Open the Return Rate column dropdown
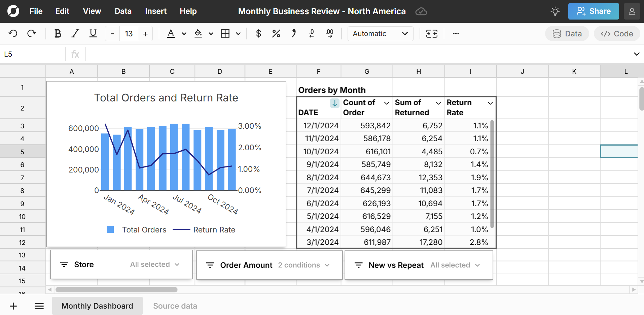Image resolution: width=644 pixels, height=315 pixels. pyautogui.click(x=490, y=103)
